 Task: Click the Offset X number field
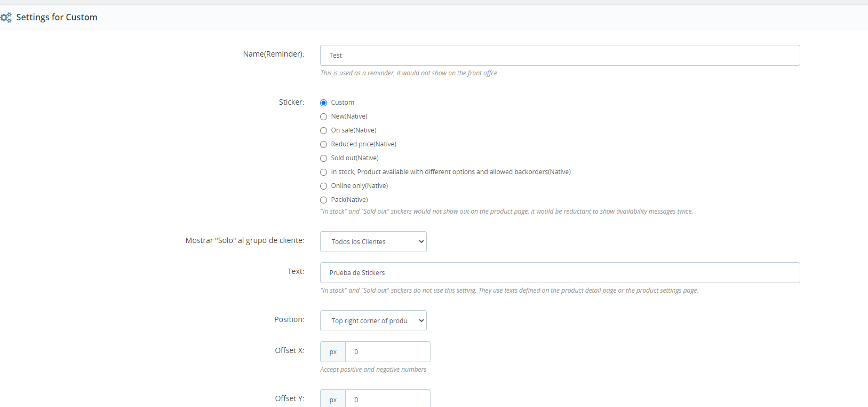click(387, 351)
